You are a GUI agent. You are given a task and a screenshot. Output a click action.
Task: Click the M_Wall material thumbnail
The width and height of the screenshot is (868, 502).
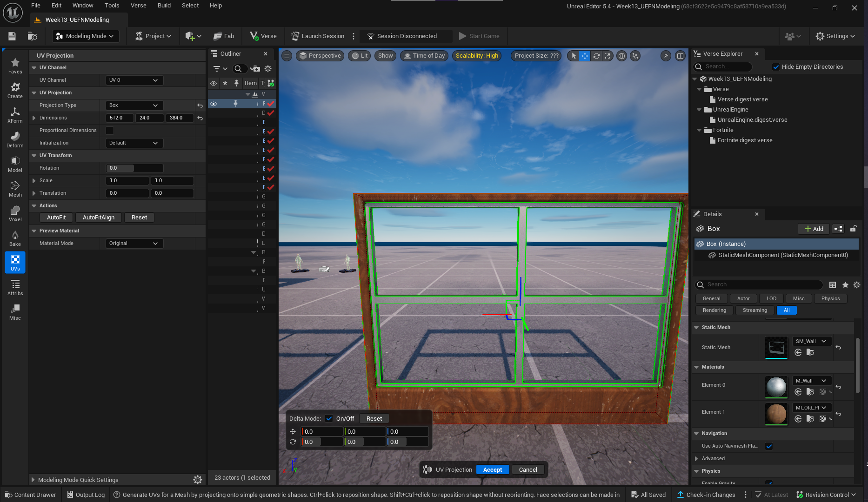776,387
